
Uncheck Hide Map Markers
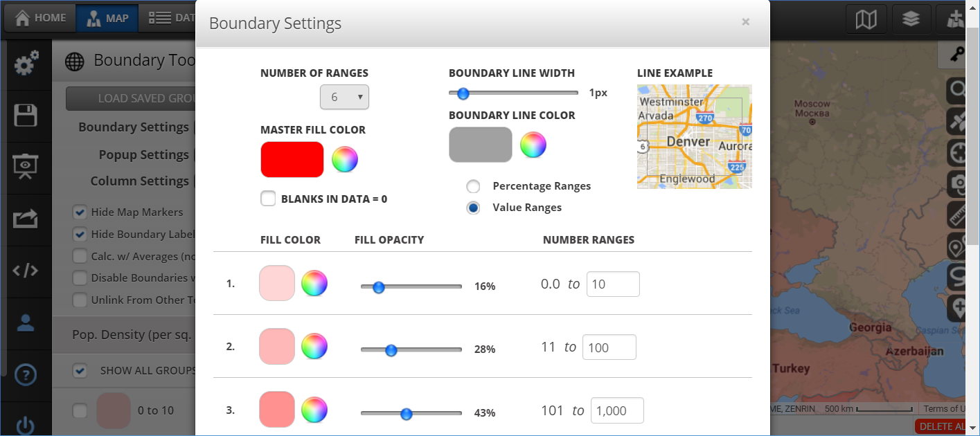pyautogui.click(x=80, y=212)
